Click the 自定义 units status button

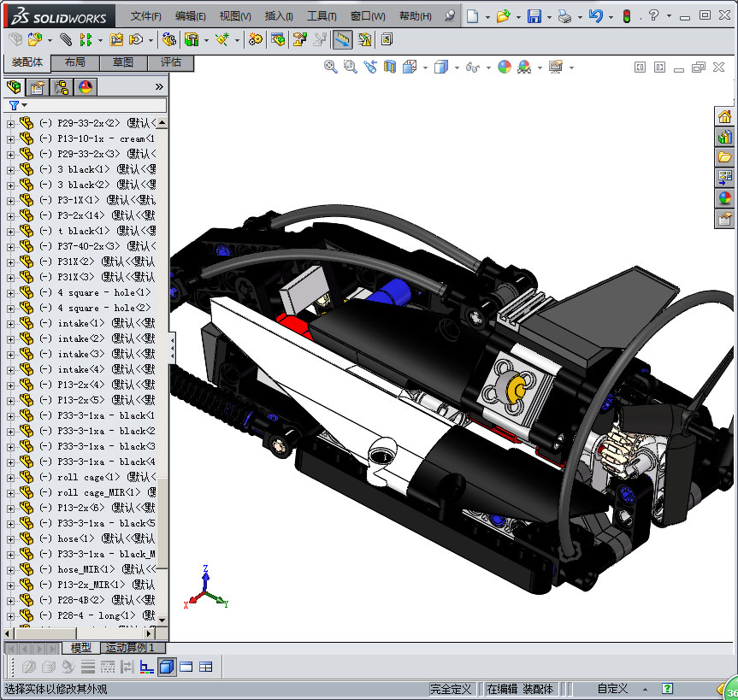tap(613, 689)
